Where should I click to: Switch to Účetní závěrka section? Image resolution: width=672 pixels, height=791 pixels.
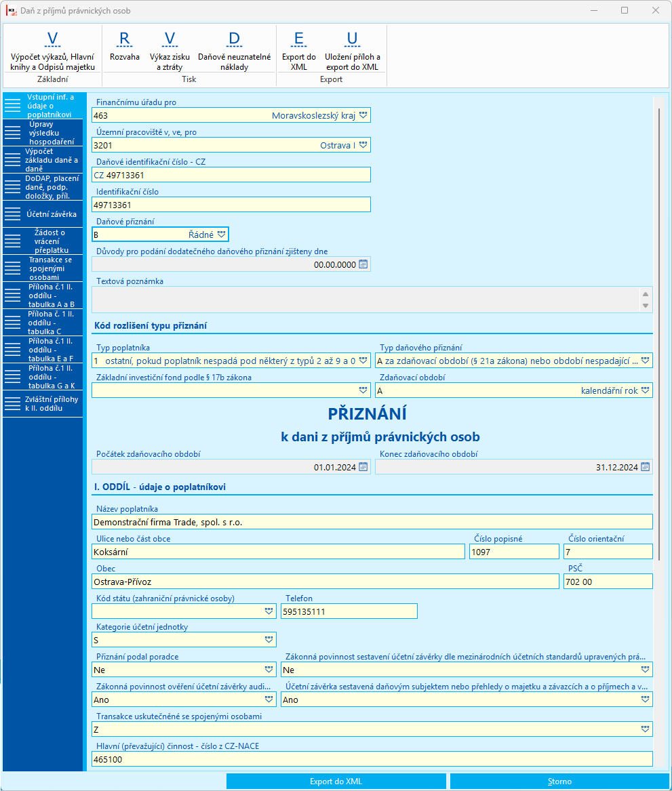(x=43, y=214)
